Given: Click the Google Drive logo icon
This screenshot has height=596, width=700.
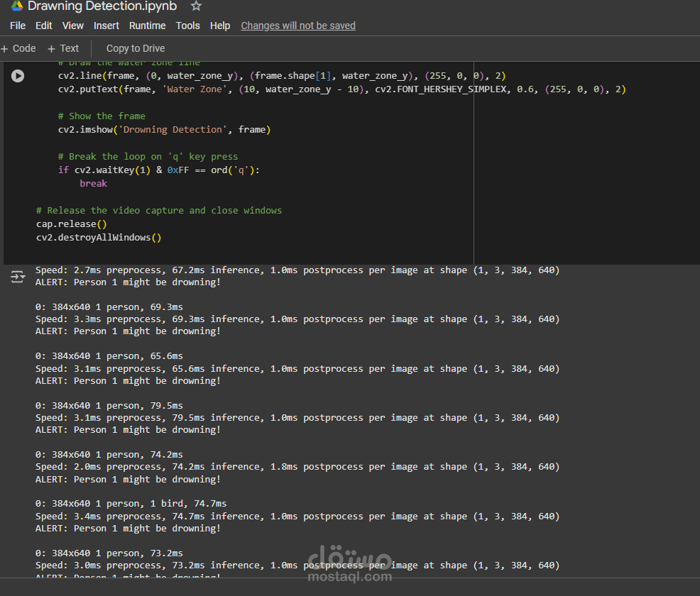Looking at the screenshot, I should click(17, 6).
